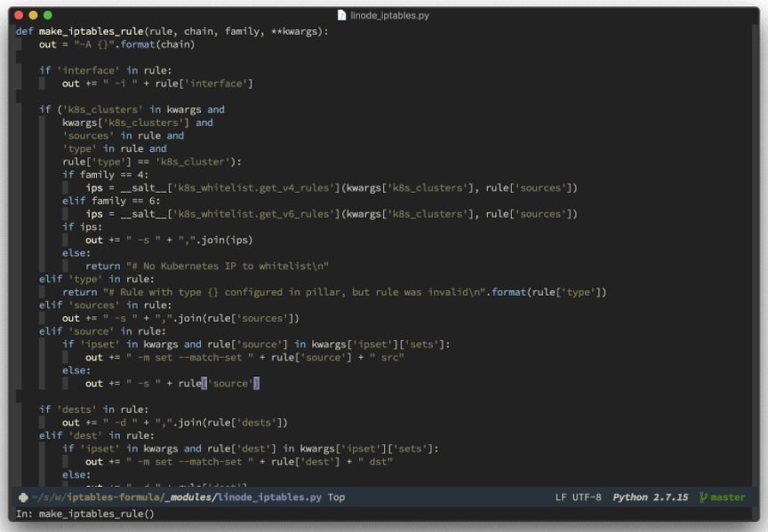Click the LF line-ending indicator
The width and height of the screenshot is (768, 532).
click(561, 497)
